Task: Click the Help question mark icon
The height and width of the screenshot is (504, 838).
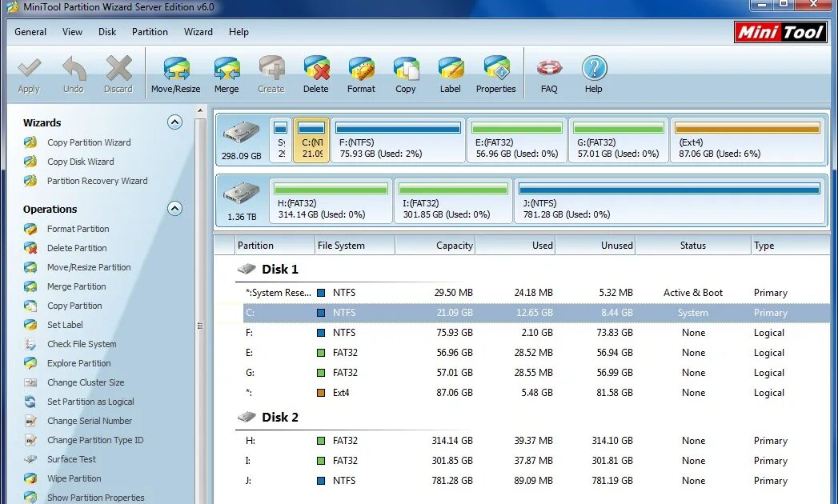Action: pyautogui.click(x=594, y=69)
